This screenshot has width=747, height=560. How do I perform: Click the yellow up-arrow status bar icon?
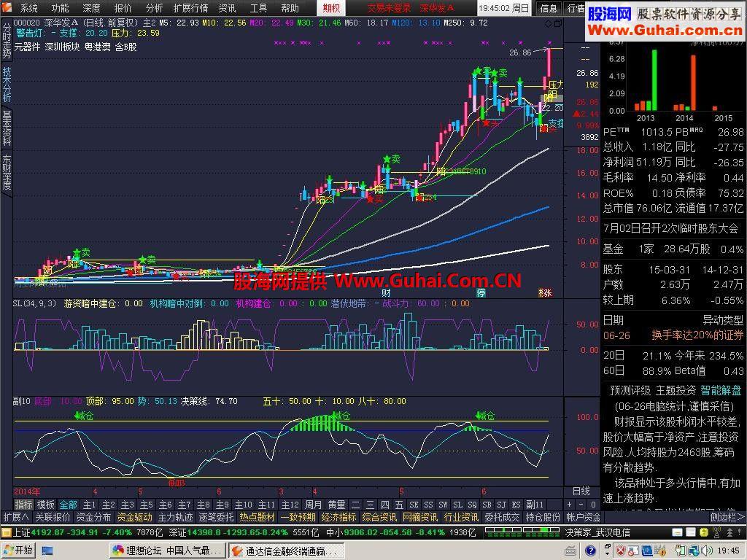[704, 532]
